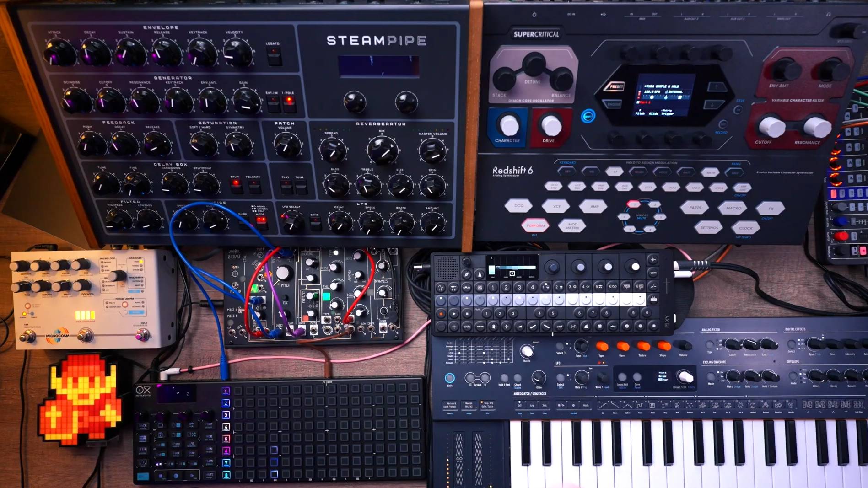Click the orange Wave knob on keyboard synth
The height and width of the screenshot is (488, 868).
(x=622, y=346)
